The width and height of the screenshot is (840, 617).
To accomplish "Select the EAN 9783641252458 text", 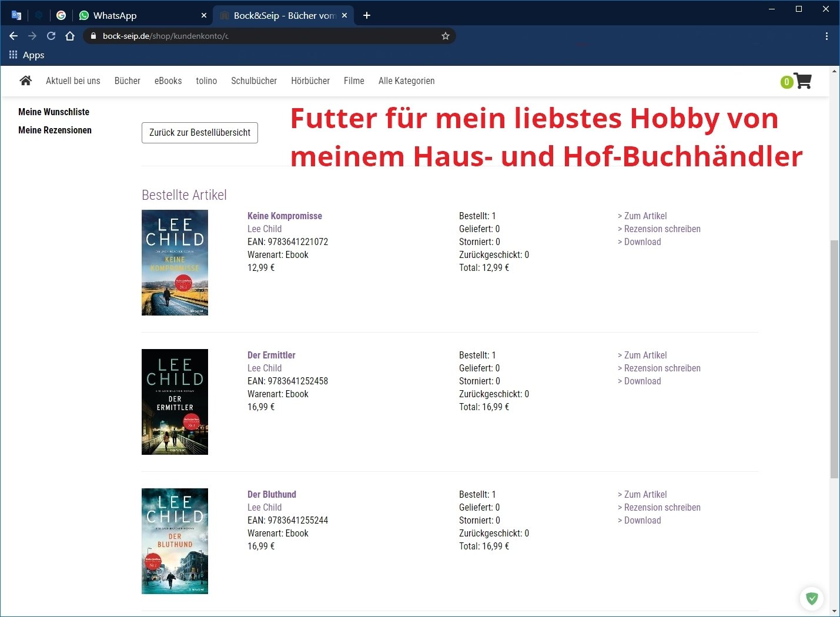I will 288,381.
